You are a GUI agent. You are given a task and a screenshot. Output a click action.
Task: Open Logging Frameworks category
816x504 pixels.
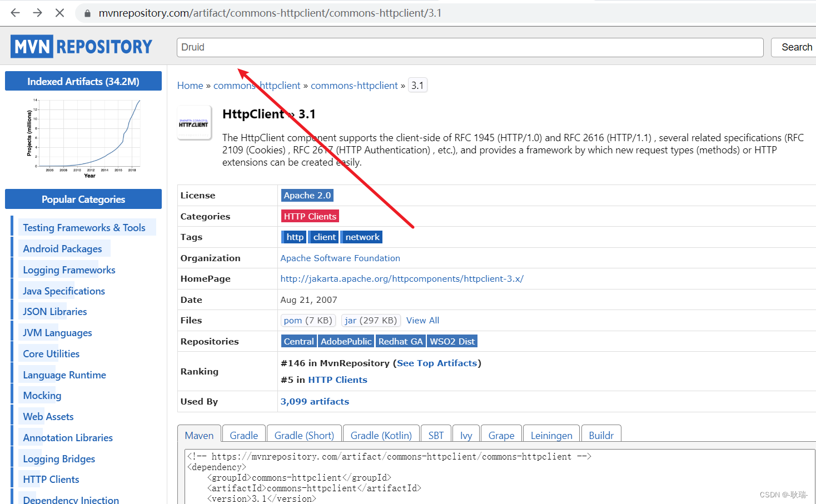pyautogui.click(x=69, y=270)
